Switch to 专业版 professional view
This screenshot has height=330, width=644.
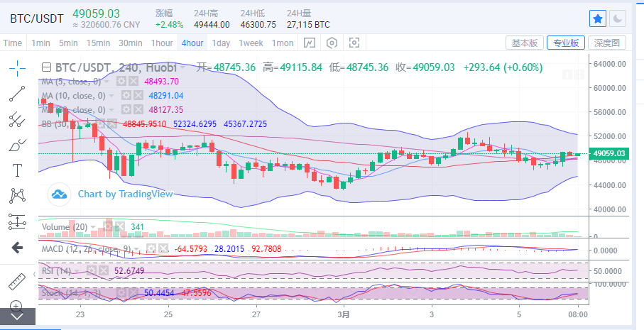566,43
